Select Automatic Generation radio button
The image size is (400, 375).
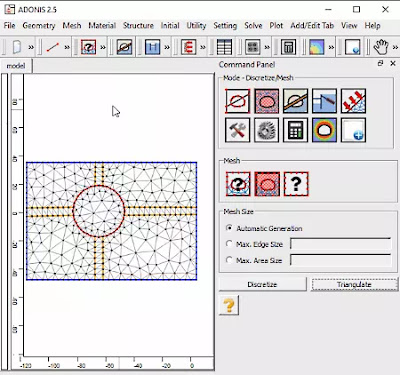tap(229, 228)
